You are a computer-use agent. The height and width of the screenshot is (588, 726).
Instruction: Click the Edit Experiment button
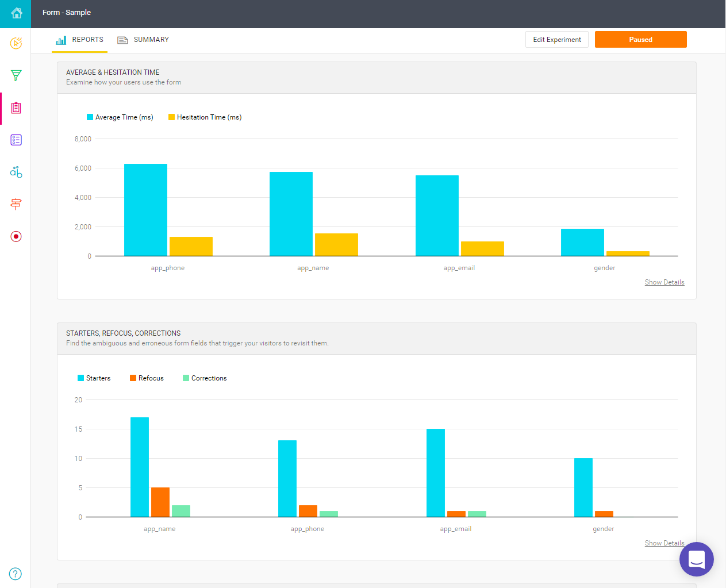(x=556, y=40)
